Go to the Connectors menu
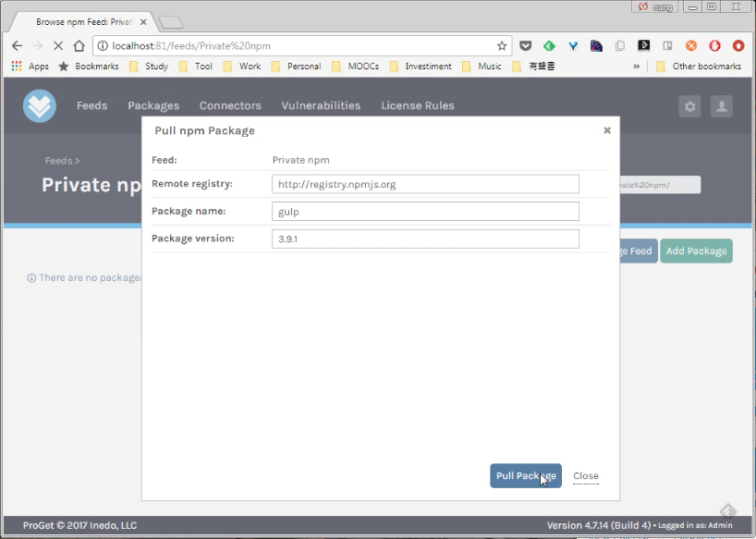Viewport: 756px width, 539px height. pos(230,105)
